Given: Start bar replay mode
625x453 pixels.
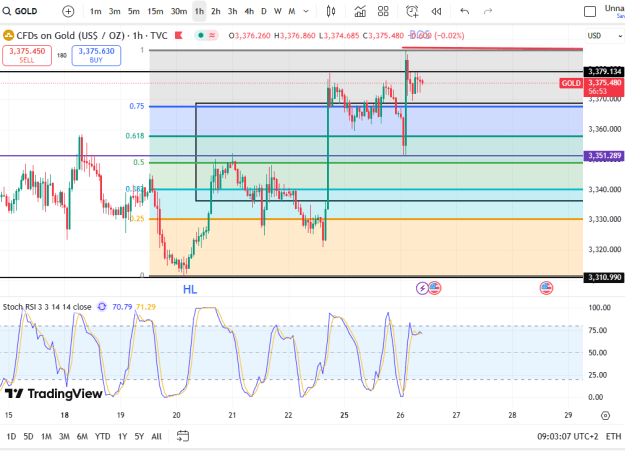Looking at the screenshot, I should pyautogui.click(x=436, y=12).
